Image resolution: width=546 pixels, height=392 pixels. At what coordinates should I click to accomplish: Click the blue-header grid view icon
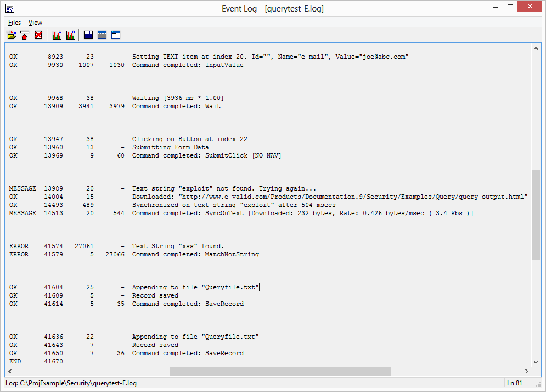click(102, 35)
